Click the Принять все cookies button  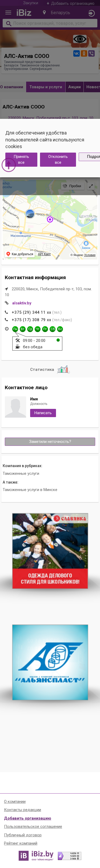coord(21,160)
